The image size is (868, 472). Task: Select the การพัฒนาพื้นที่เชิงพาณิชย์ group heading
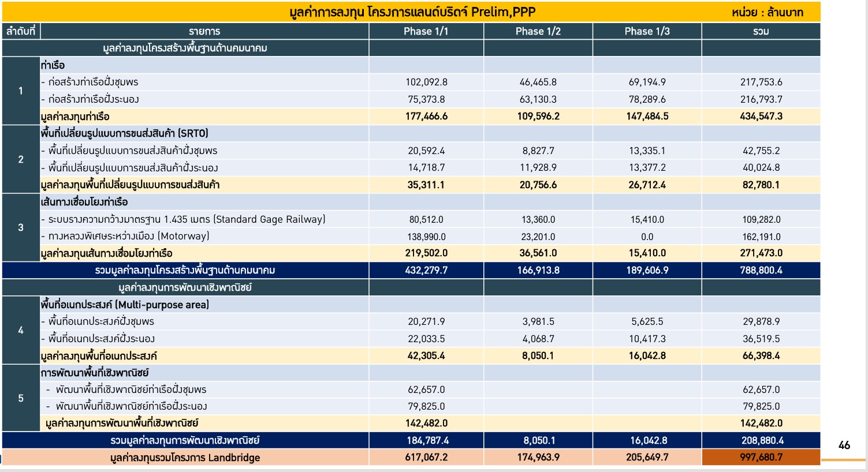pos(95,373)
